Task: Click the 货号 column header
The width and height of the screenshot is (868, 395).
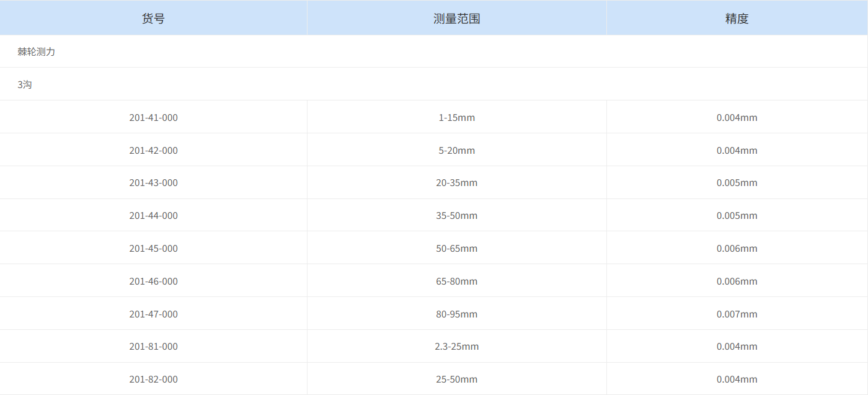Action: pos(153,18)
